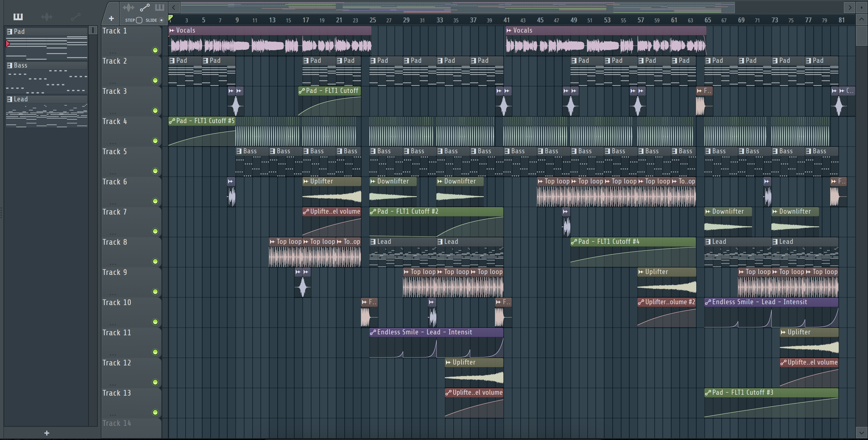Click the green playhead marker at bar 1

pyautogui.click(x=171, y=18)
